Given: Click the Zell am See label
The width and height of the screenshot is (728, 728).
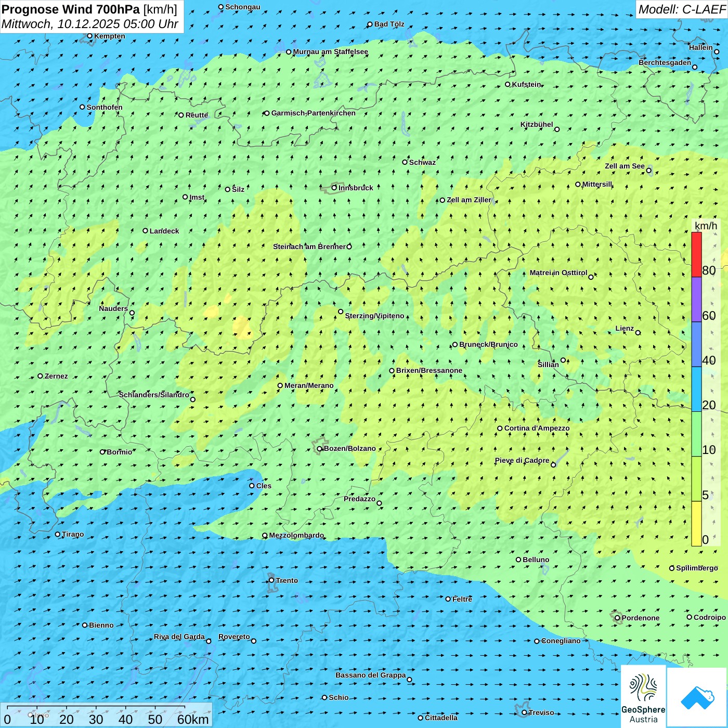Looking at the screenshot, I should pyautogui.click(x=625, y=166).
